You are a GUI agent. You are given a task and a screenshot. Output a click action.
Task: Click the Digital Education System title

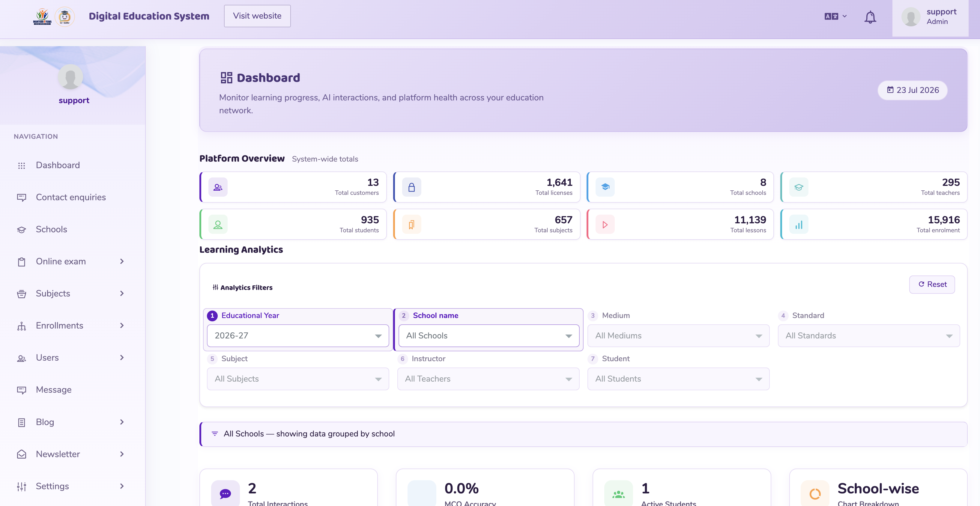click(x=149, y=16)
